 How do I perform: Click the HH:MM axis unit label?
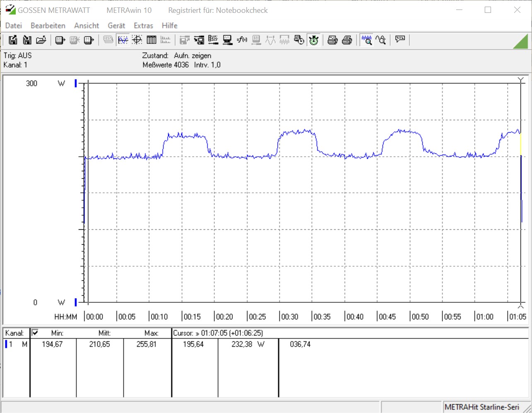tap(66, 317)
